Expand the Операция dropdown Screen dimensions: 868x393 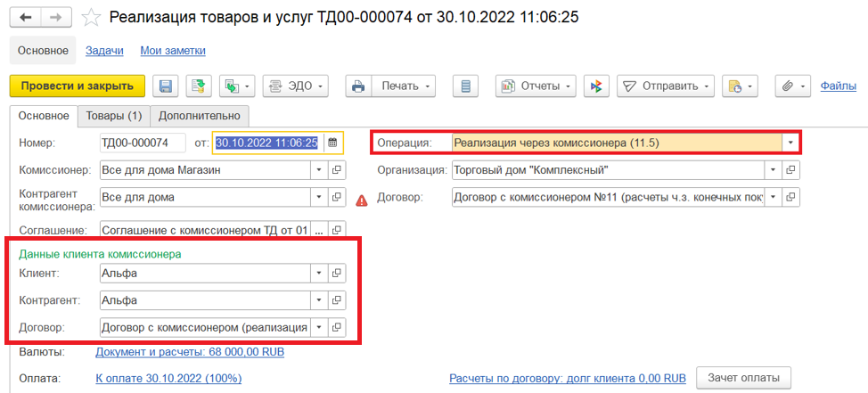(790, 143)
